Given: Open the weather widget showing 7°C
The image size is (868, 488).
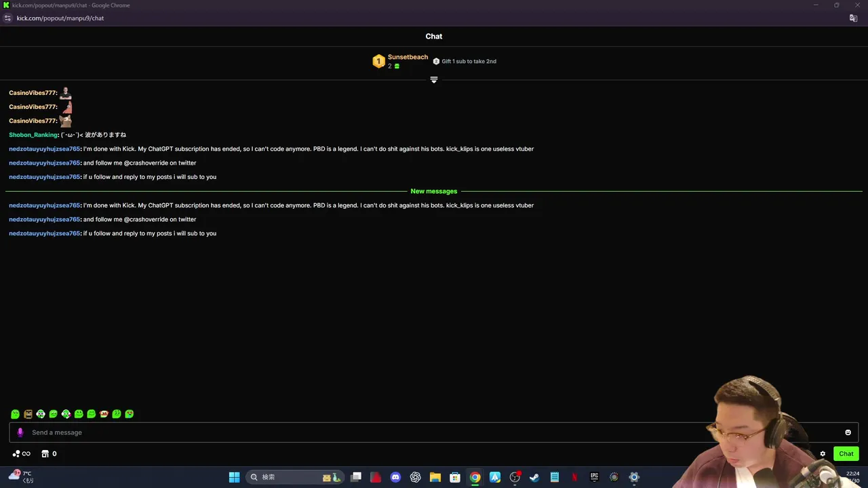Looking at the screenshot, I should pyautogui.click(x=20, y=476).
